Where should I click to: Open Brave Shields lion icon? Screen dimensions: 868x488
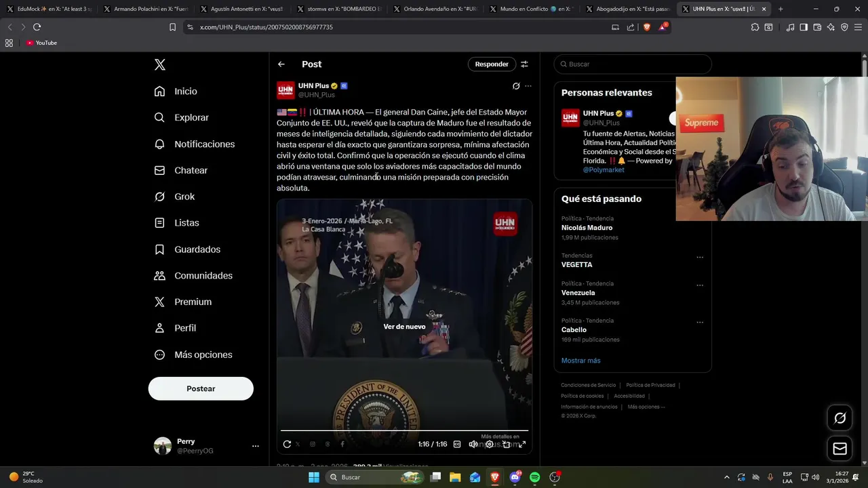[x=646, y=27]
